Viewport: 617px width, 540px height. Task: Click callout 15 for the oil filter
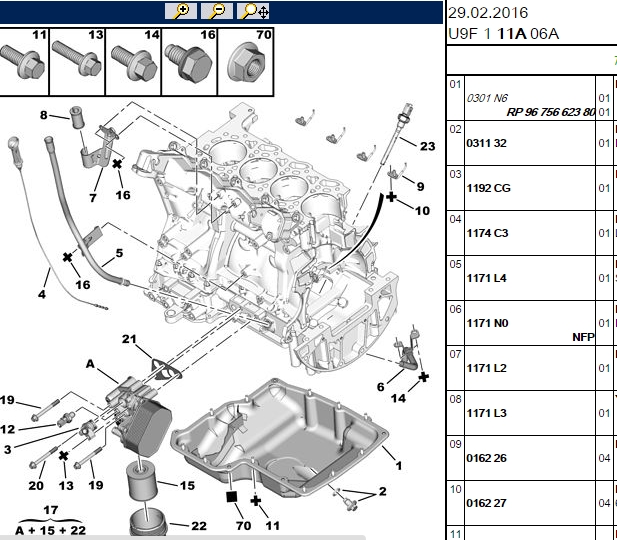187,486
